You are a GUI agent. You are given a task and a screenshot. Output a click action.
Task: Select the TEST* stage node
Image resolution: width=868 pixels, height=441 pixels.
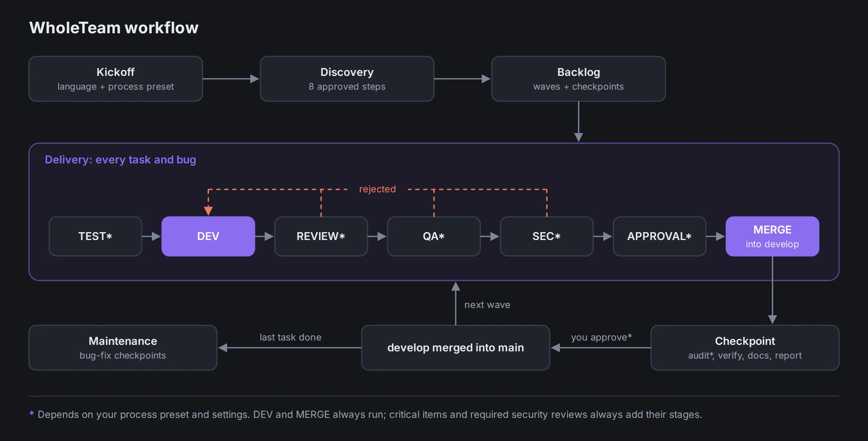click(x=95, y=236)
